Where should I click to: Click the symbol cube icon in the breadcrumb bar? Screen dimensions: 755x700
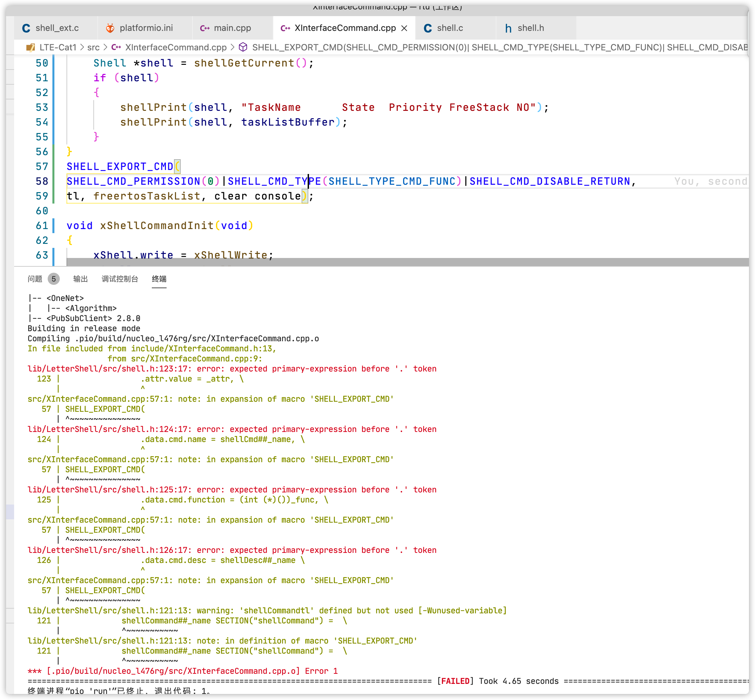click(243, 47)
